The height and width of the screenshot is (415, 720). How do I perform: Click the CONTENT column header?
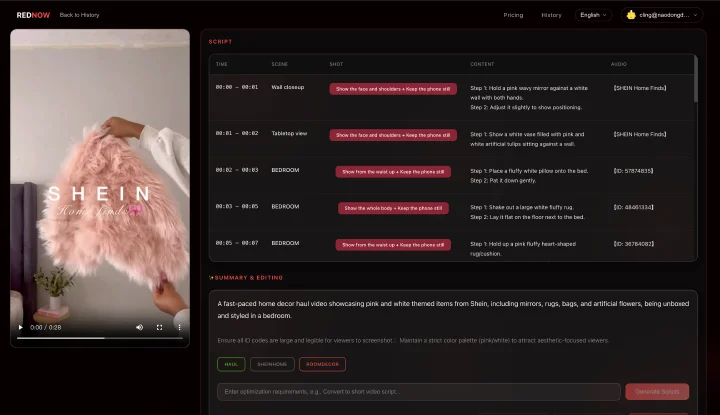tap(482, 64)
